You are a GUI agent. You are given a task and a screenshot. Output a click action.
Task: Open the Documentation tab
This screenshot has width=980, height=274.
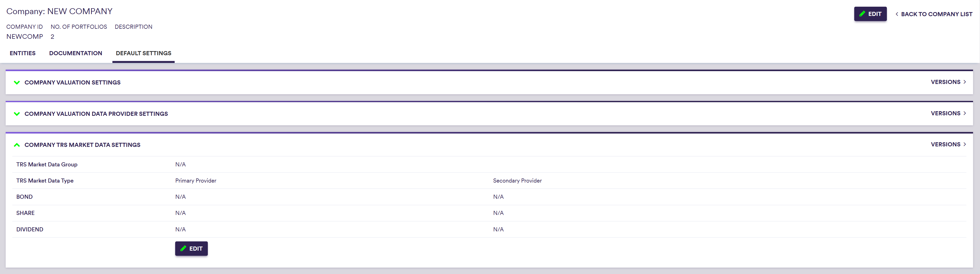click(x=75, y=53)
